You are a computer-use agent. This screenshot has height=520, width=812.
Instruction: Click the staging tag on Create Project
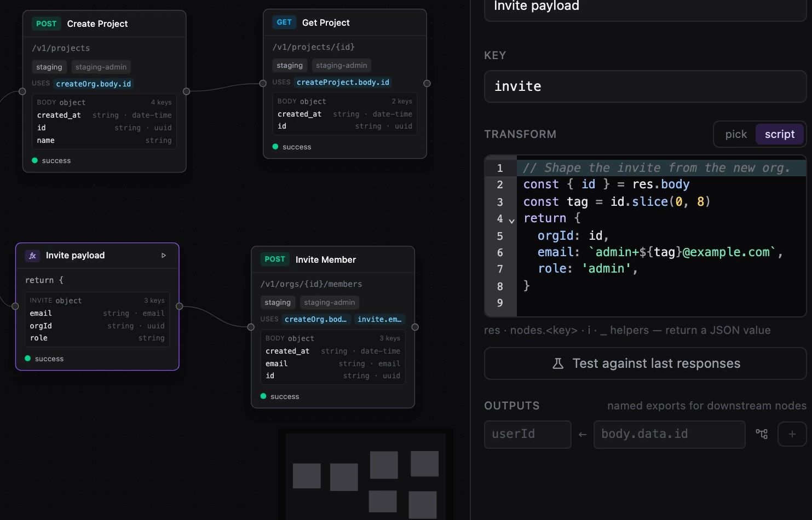pyautogui.click(x=49, y=67)
